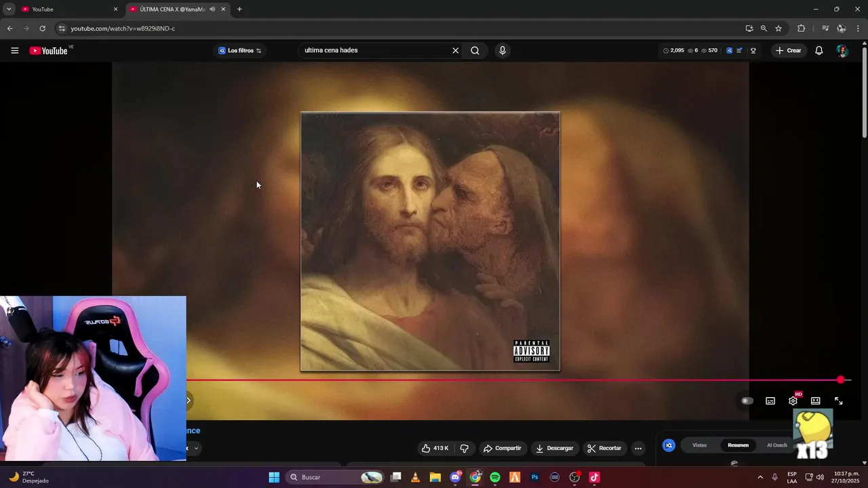The width and height of the screenshot is (868, 488).
Task: Click the red playhead scrubber dot
Action: (841, 380)
